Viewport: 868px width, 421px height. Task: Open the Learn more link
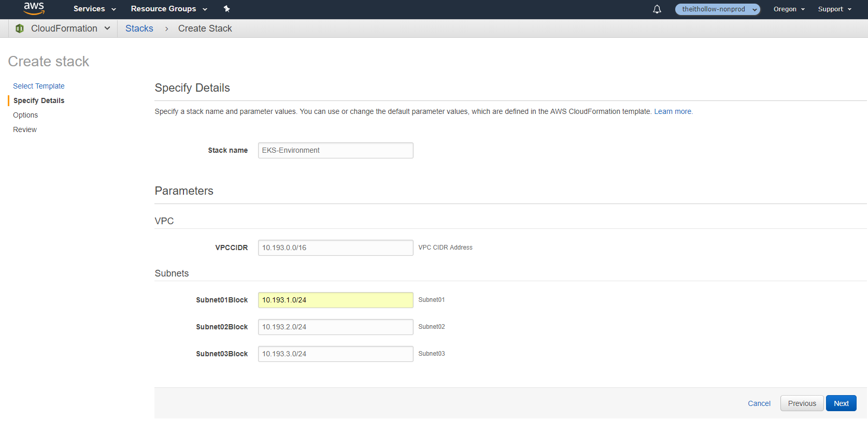tap(672, 111)
